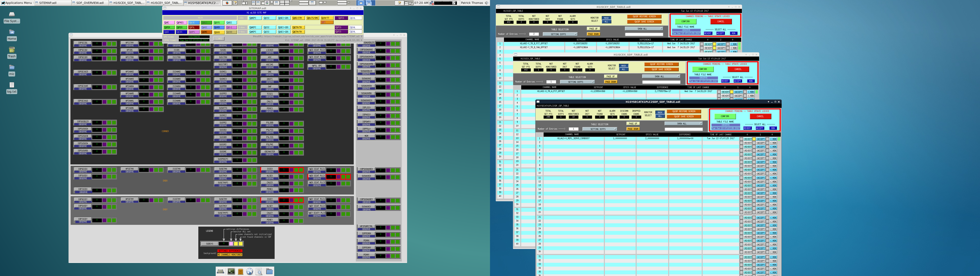
Task: Open the BS/ITM screen in the LVEA row
Action: [x=298, y=18]
